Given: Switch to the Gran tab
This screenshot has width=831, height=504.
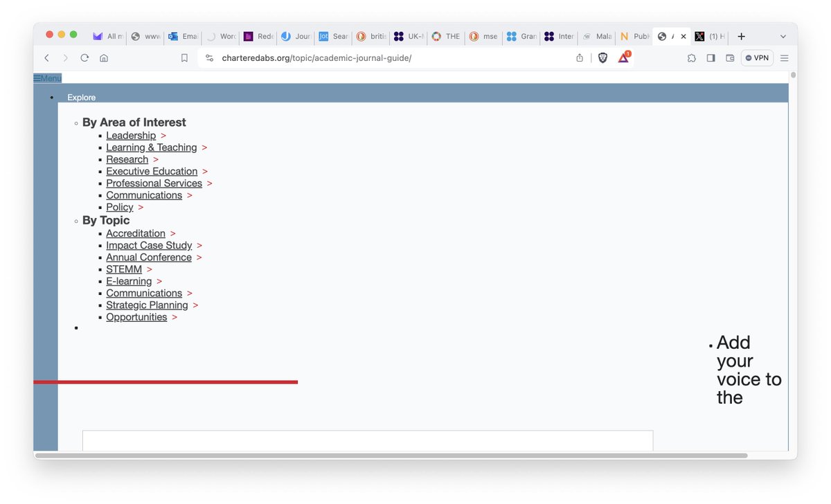Looking at the screenshot, I should [x=520, y=37].
